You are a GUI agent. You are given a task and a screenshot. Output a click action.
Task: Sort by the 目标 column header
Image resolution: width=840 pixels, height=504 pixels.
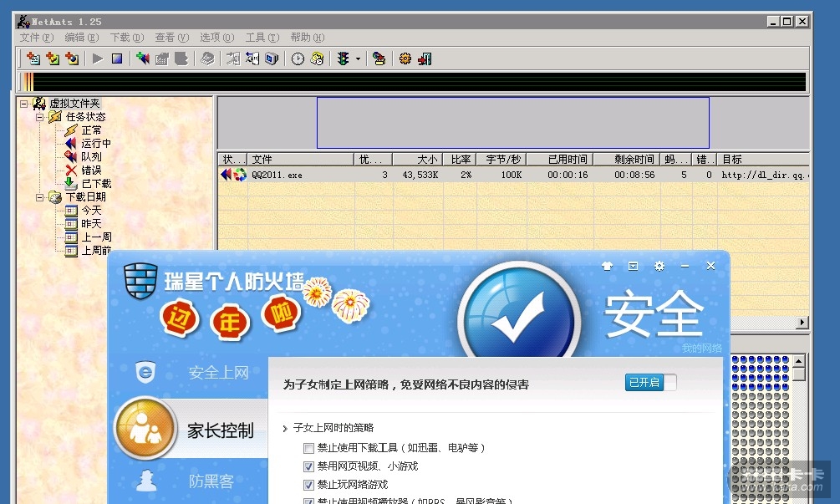tap(763, 159)
